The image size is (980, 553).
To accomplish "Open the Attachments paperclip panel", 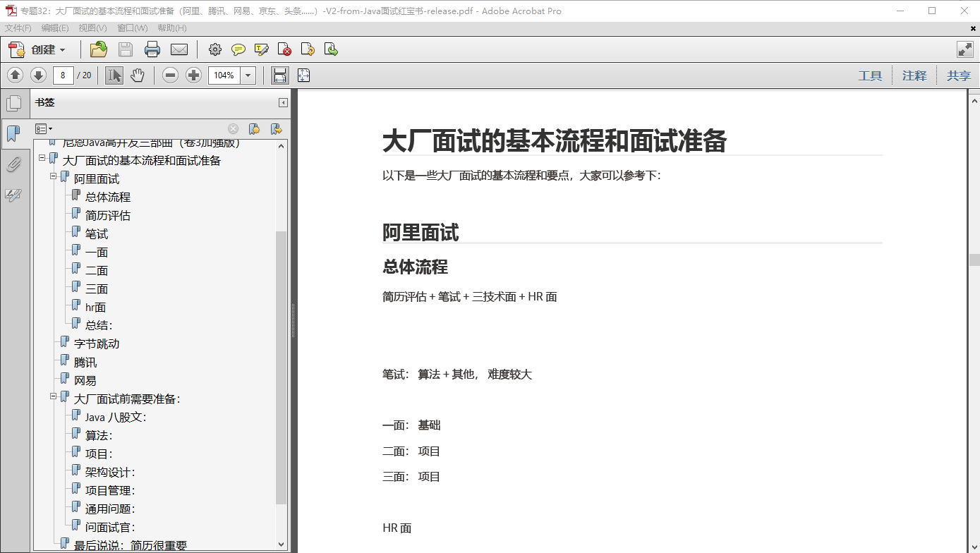I will 13,164.
